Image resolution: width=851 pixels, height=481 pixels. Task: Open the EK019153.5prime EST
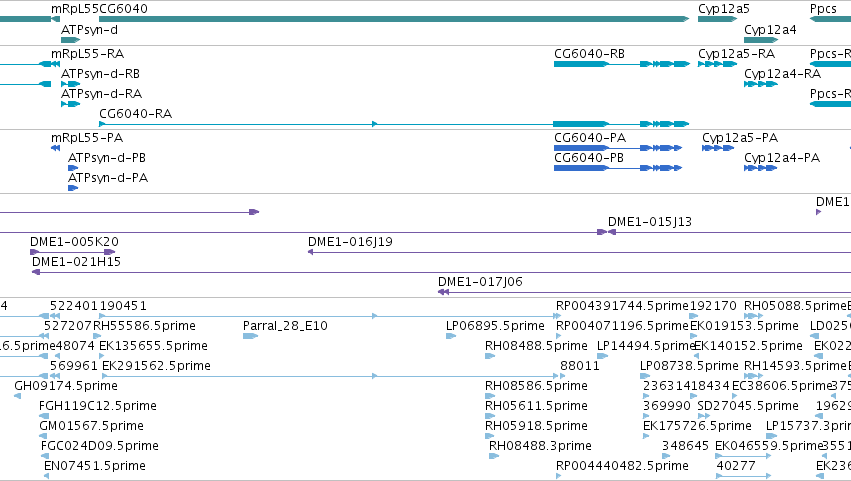[693, 336]
